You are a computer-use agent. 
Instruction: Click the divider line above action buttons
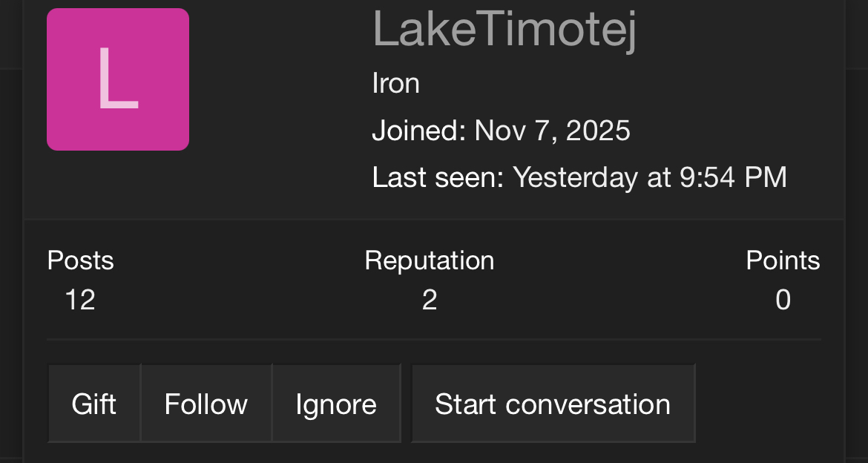[x=433, y=340]
